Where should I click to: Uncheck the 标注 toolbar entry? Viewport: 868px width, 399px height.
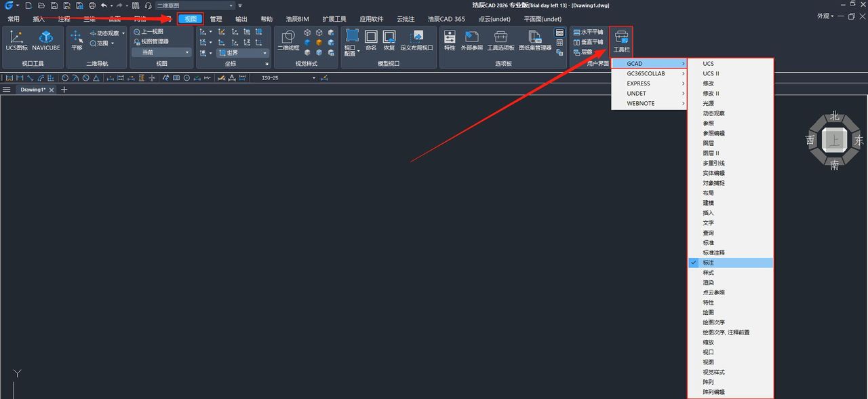coord(731,263)
